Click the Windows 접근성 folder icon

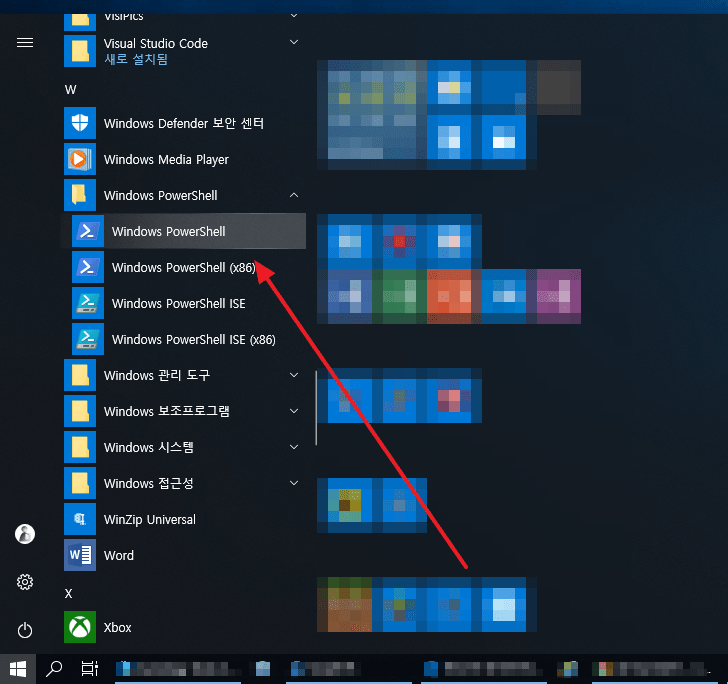(80, 483)
